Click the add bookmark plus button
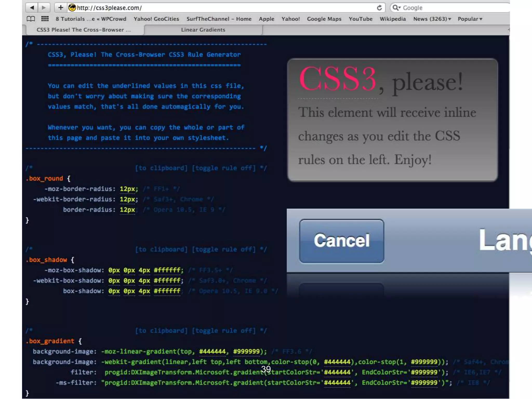532x399 pixels. tap(61, 8)
